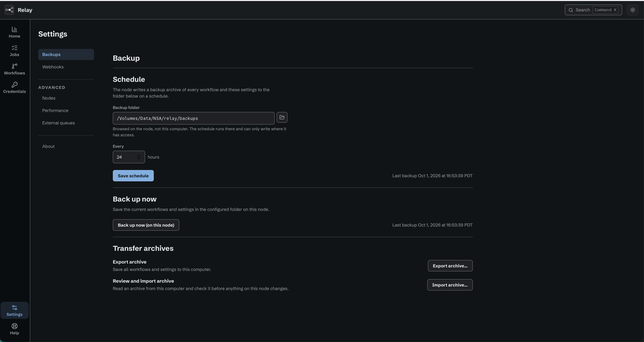Viewport: 644px width, 342px height.
Task: Switch to the Webhooks settings tab
Action: tap(66, 67)
